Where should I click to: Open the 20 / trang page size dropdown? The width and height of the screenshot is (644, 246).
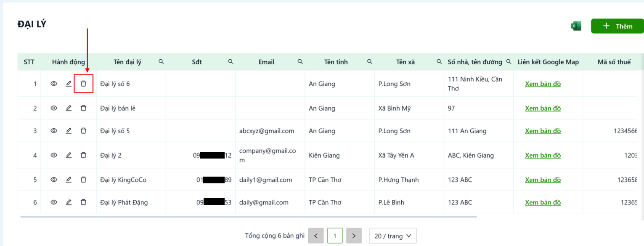(392, 236)
